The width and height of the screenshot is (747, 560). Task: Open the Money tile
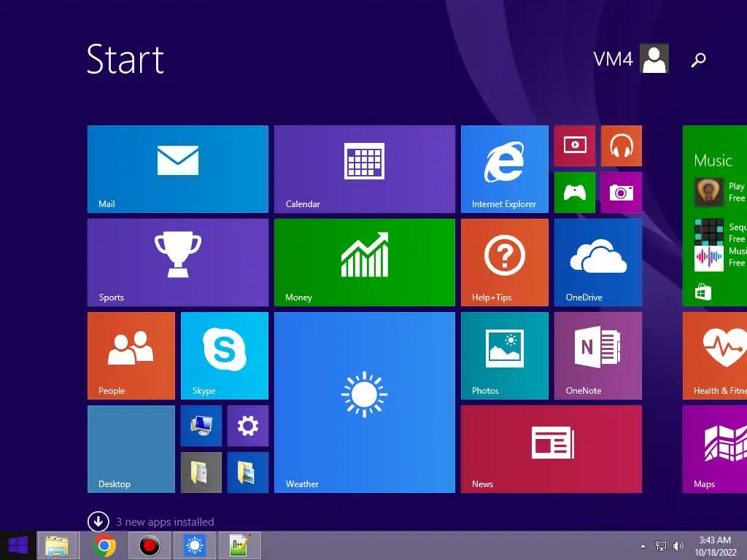(x=365, y=262)
